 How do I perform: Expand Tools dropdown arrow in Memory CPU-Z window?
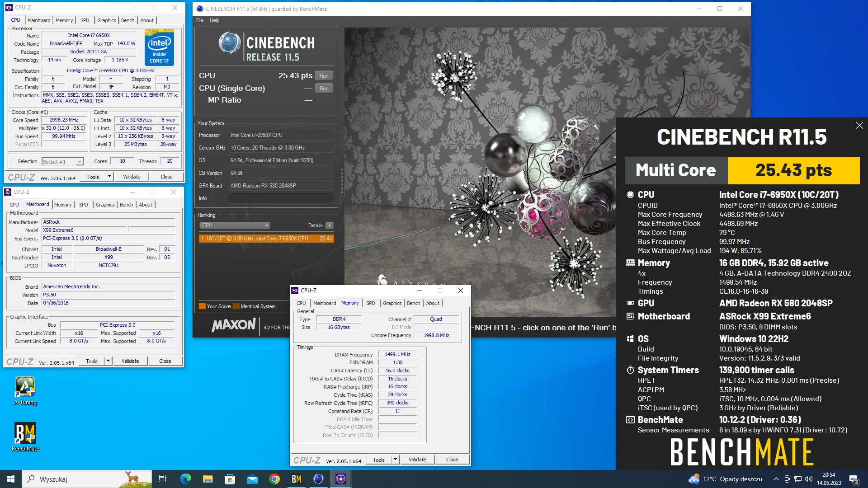point(395,460)
